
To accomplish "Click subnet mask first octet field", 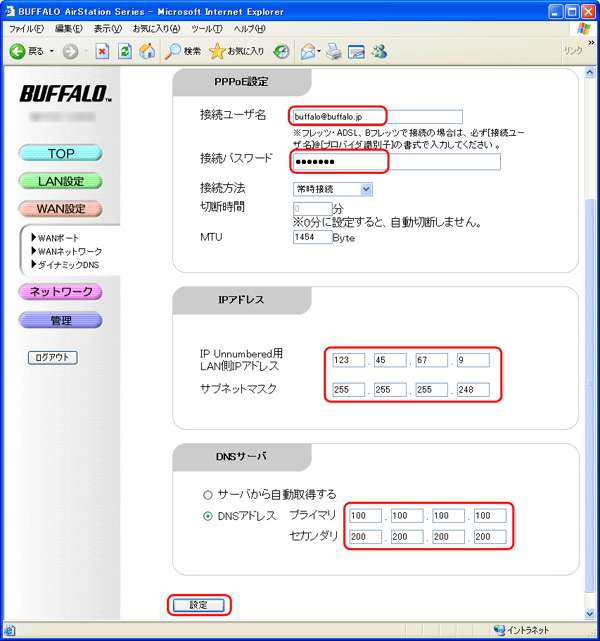I will coord(348,390).
